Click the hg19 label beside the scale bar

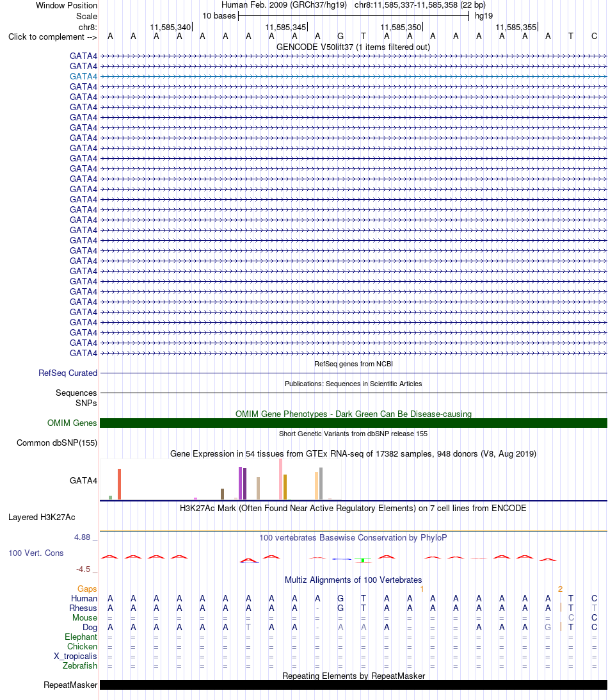(484, 16)
